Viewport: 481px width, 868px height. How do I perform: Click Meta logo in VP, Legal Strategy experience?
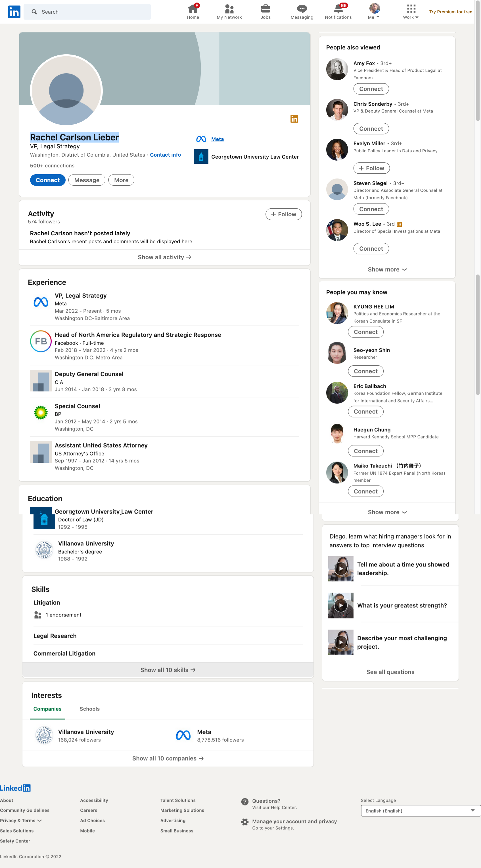(41, 302)
